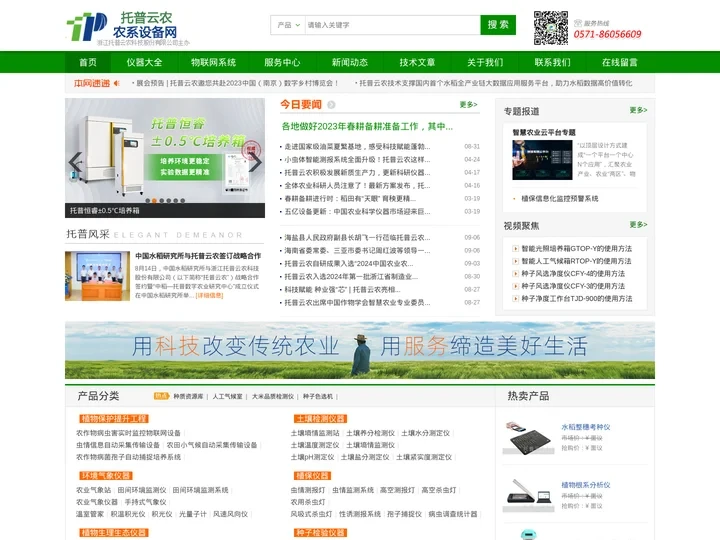720x540 pixels.
Task: Open the 联系我们 menu item
Action: click(552, 62)
